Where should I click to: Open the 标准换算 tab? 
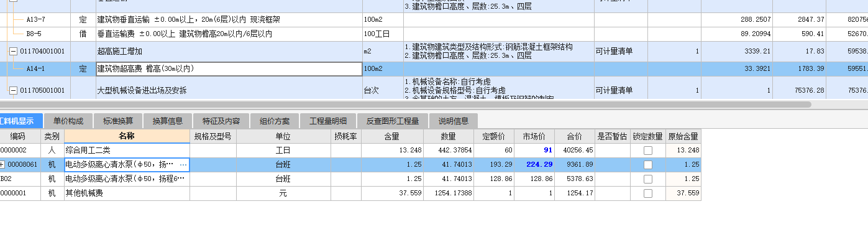[x=118, y=121]
